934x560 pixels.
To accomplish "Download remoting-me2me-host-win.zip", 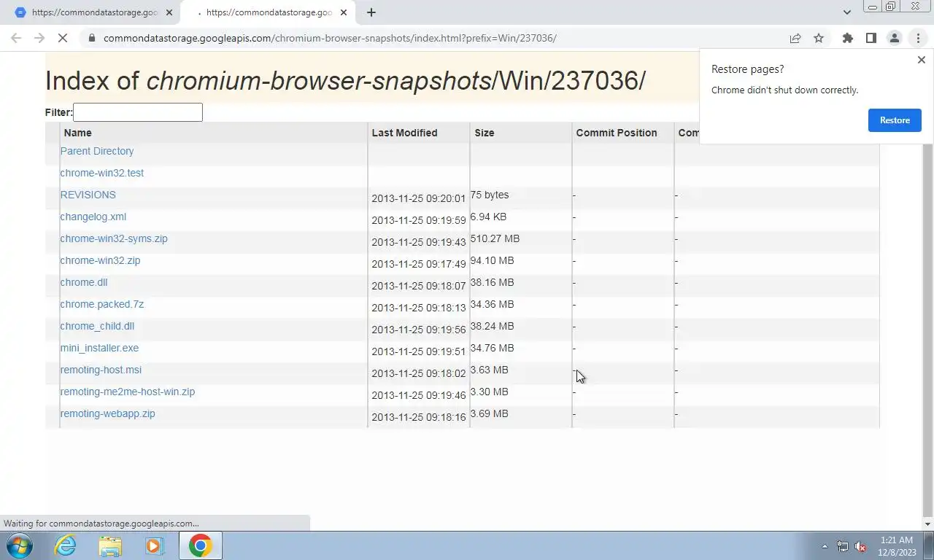I will coord(128,392).
